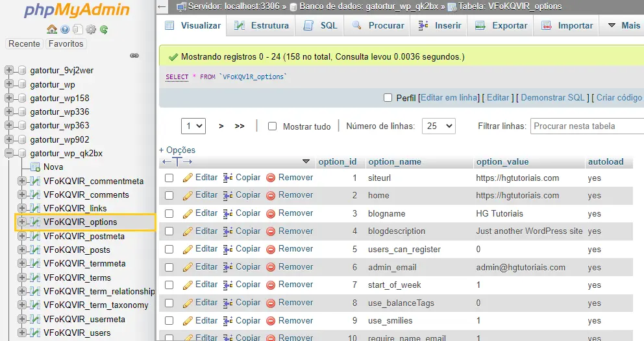Screen dimensions: 644x341
Task: Open the Exportar tab
Action: (x=501, y=25)
